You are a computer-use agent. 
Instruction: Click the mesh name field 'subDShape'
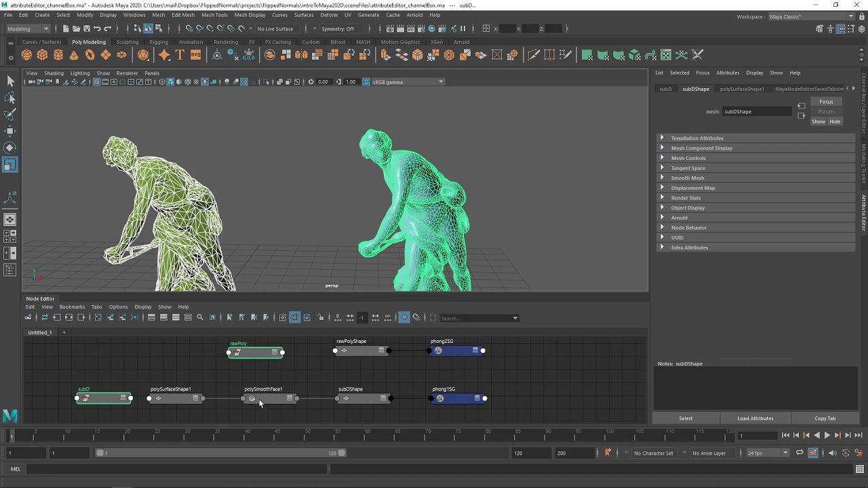[757, 112]
